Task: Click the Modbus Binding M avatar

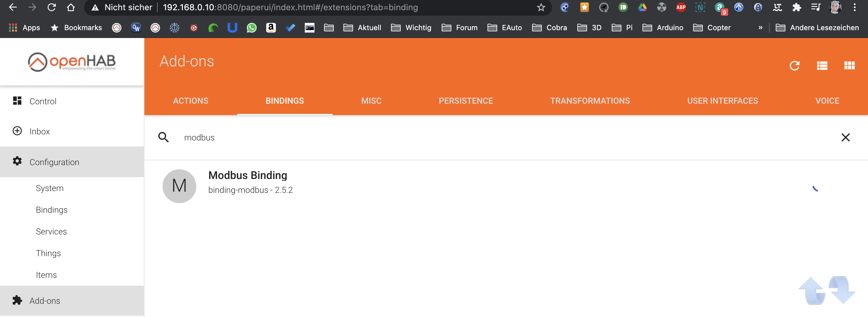Action: click(x=179, y=186)
